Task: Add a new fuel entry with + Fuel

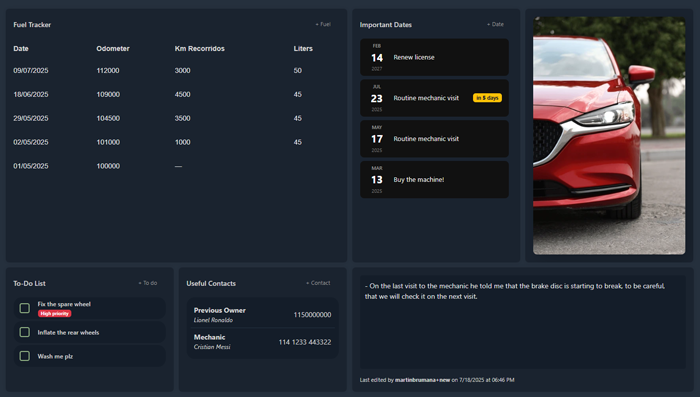Action: coord(323,25)
